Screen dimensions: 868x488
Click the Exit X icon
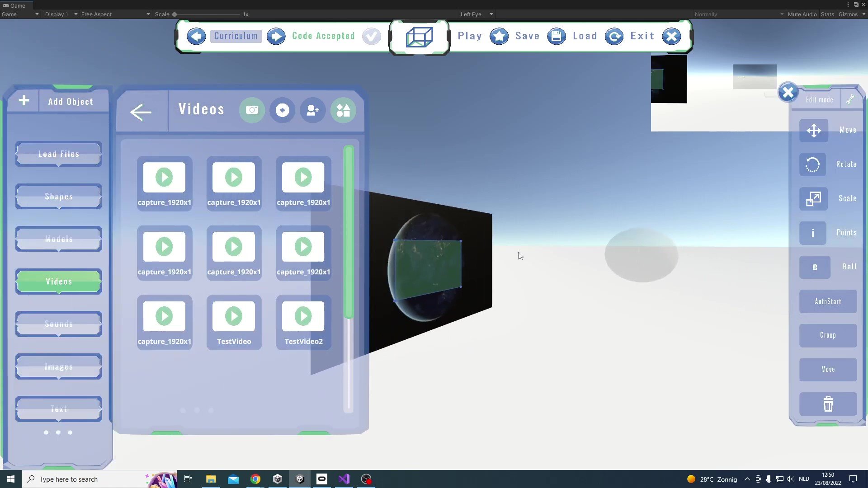[x=671, y=36]
